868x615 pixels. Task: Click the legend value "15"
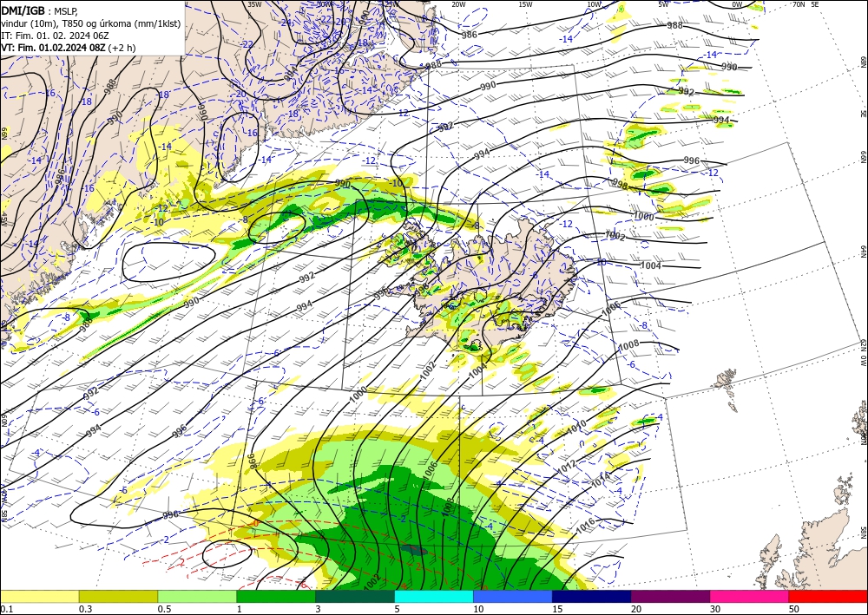[x=557, y=609]
